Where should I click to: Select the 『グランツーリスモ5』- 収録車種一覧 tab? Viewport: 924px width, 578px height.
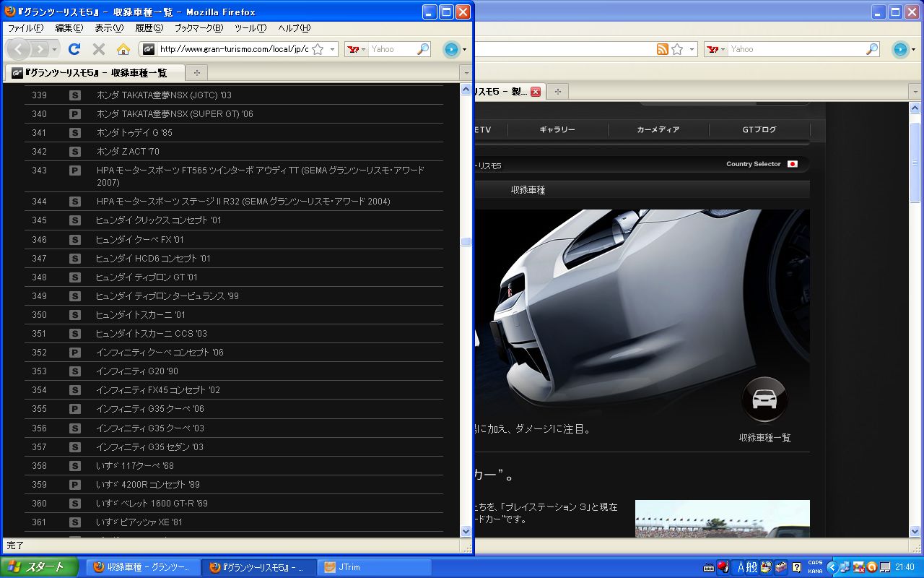point(94,72)
